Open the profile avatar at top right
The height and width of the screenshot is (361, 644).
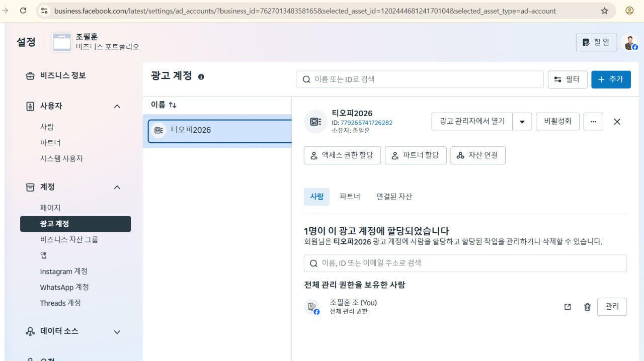(629, 43)
